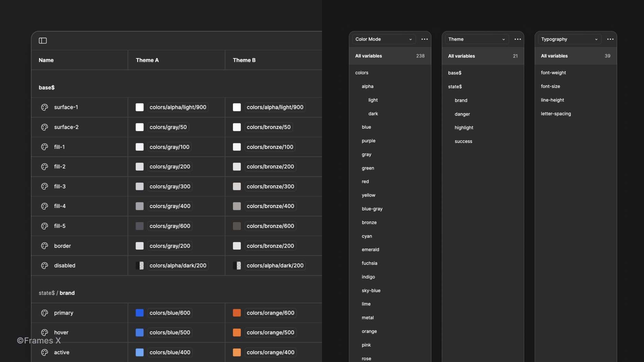Open more options menu for Color Mode collection

pyautogui.click(x=424, y=39)
